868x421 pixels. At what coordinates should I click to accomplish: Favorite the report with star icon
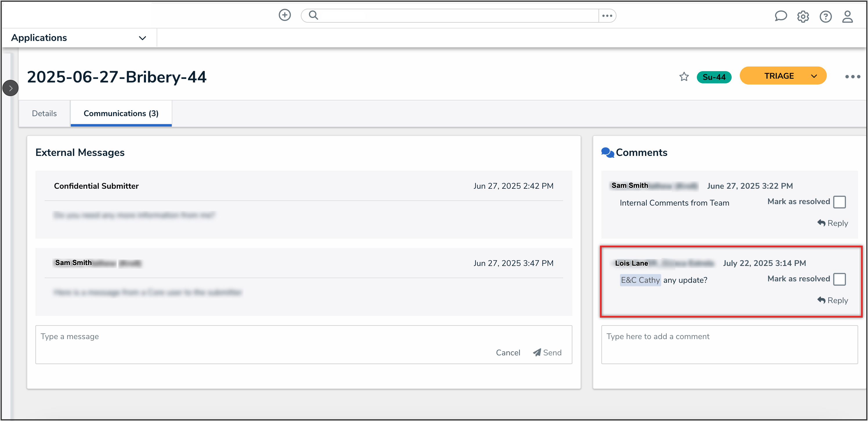click(x=684, y=77)
